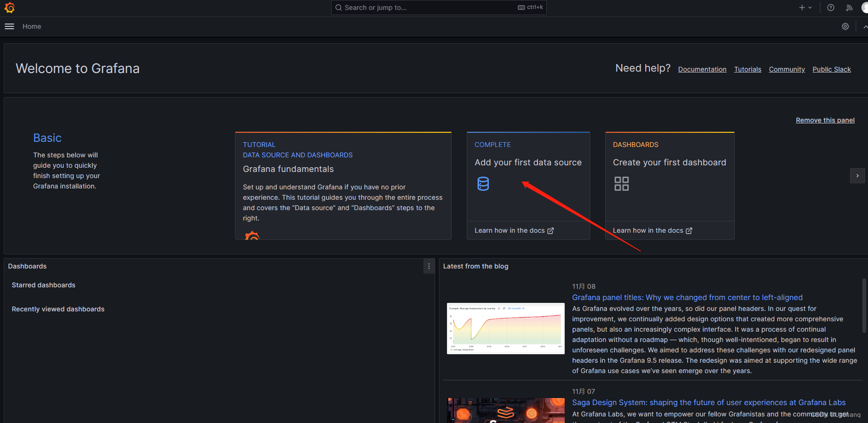
Task: Open the hamburger navigation menu
Action: (9, 26)
